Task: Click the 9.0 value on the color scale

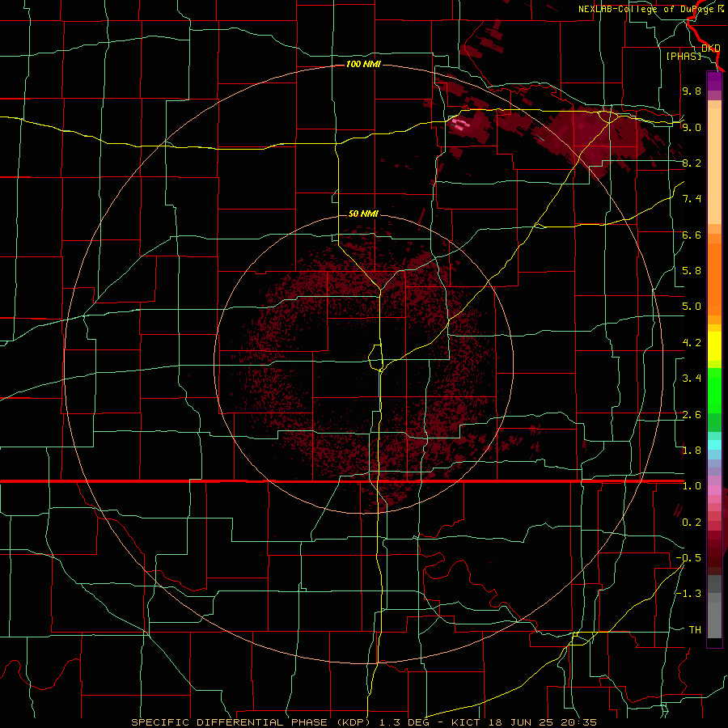Action: pos(692,127)
